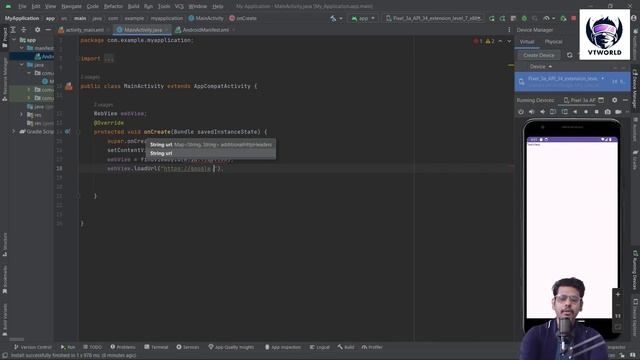Click the Device Manager refresh icon
Screen dimensions: 640x360
click(x=569, y=55)
